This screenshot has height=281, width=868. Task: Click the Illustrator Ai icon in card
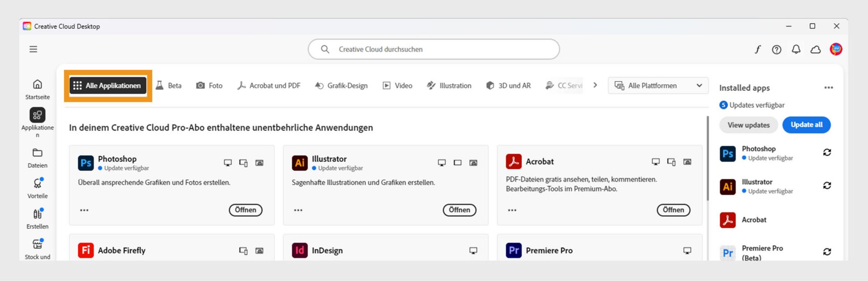coord(300,163)
